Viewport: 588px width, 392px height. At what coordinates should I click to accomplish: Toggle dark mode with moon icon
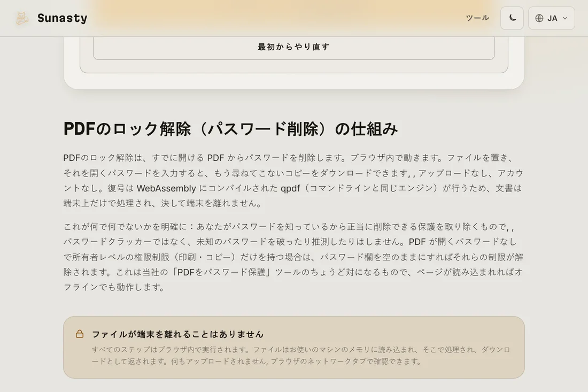coord(512,18)
